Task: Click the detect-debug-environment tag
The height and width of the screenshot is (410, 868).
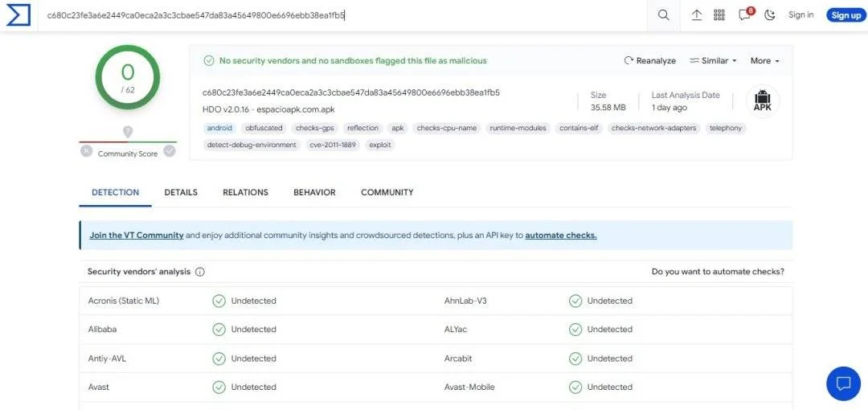Action: (252, 146)
